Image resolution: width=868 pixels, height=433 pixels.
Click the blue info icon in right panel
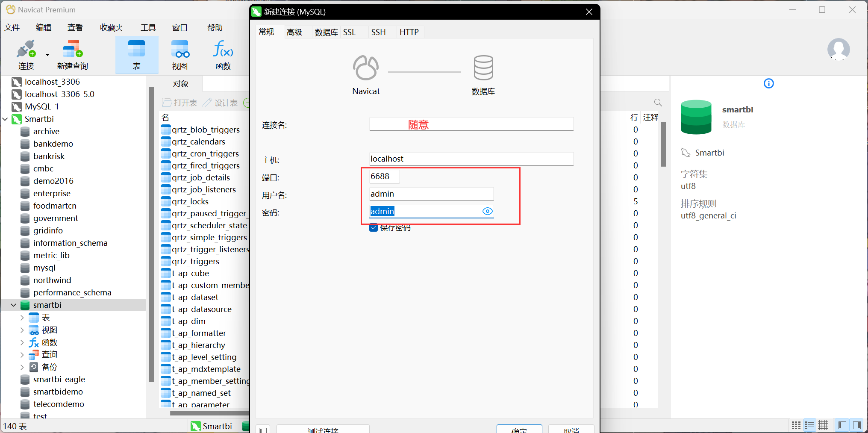pos(768,83)
